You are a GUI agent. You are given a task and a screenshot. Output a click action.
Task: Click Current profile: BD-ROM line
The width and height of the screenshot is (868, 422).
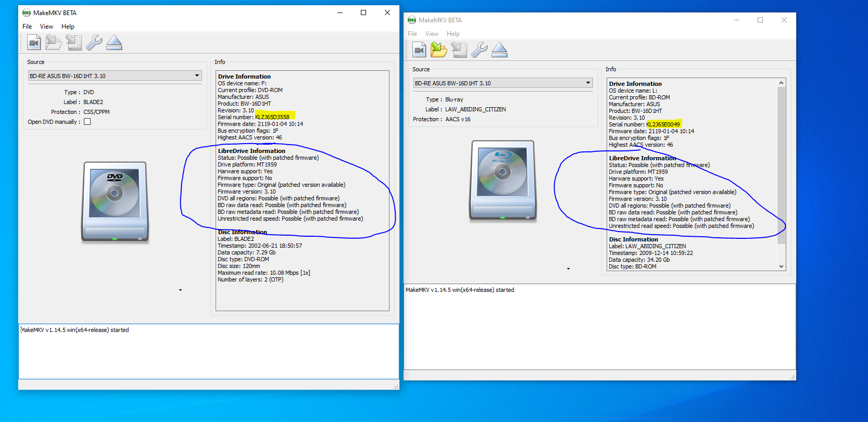tap(639, 97)
